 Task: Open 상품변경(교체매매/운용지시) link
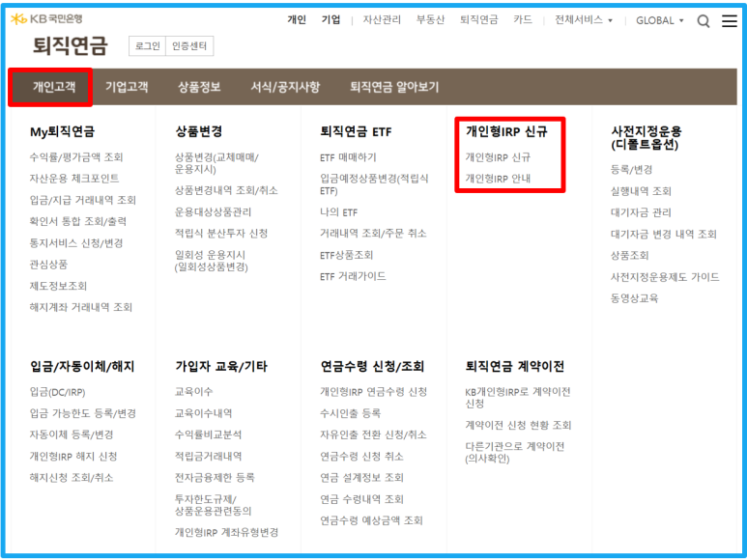[216, 163]
